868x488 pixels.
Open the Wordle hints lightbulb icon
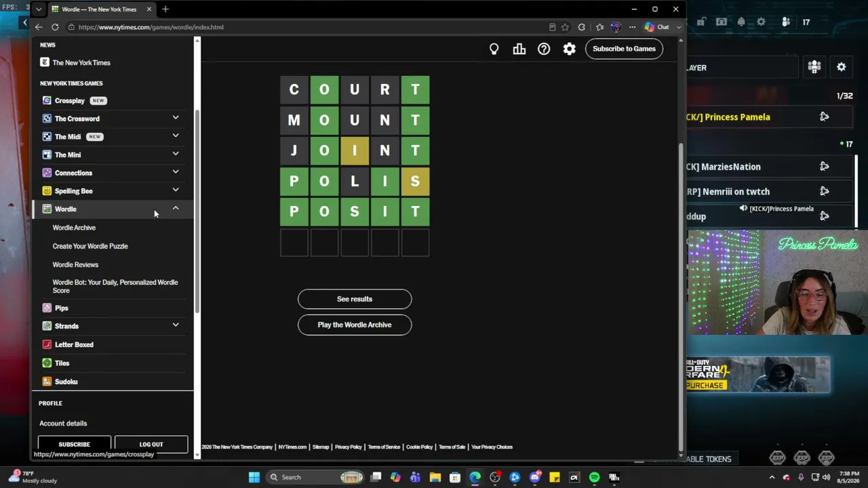(494, 49)
